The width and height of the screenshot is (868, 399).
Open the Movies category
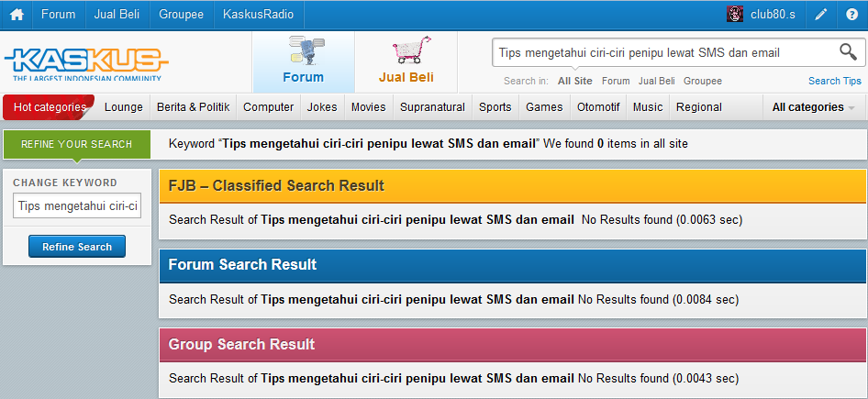369,107
